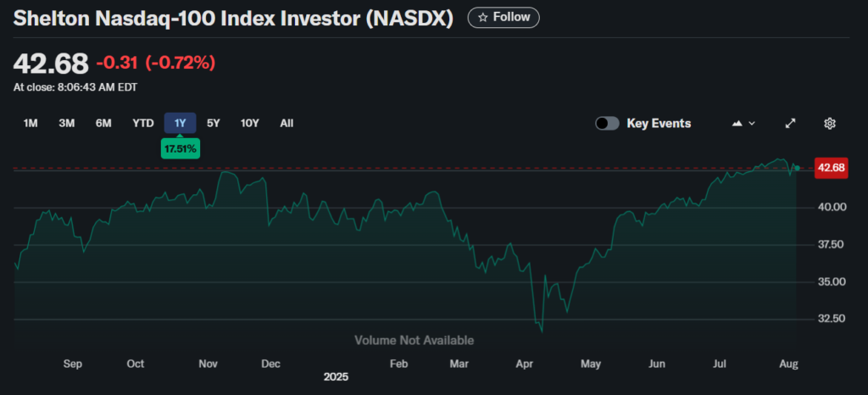
Task: Select the 3M time range tab
Action: point(66,124)
